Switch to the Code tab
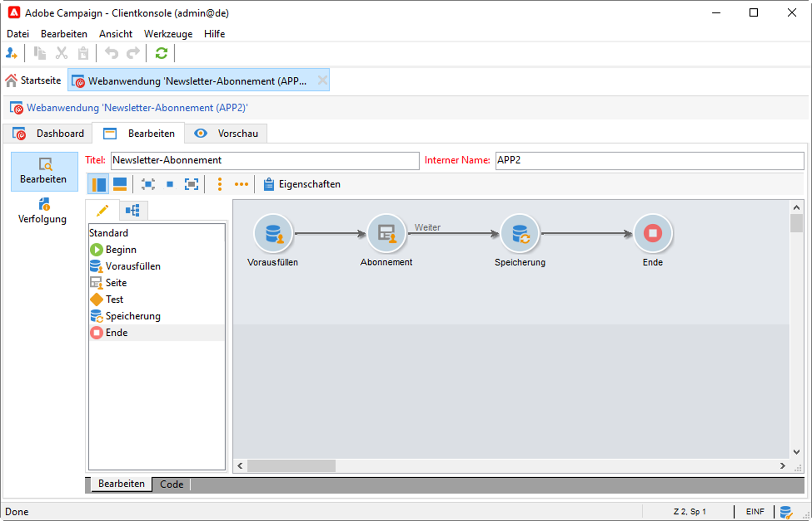Viewport: 812px width, 521px height. tap(171, 484)
